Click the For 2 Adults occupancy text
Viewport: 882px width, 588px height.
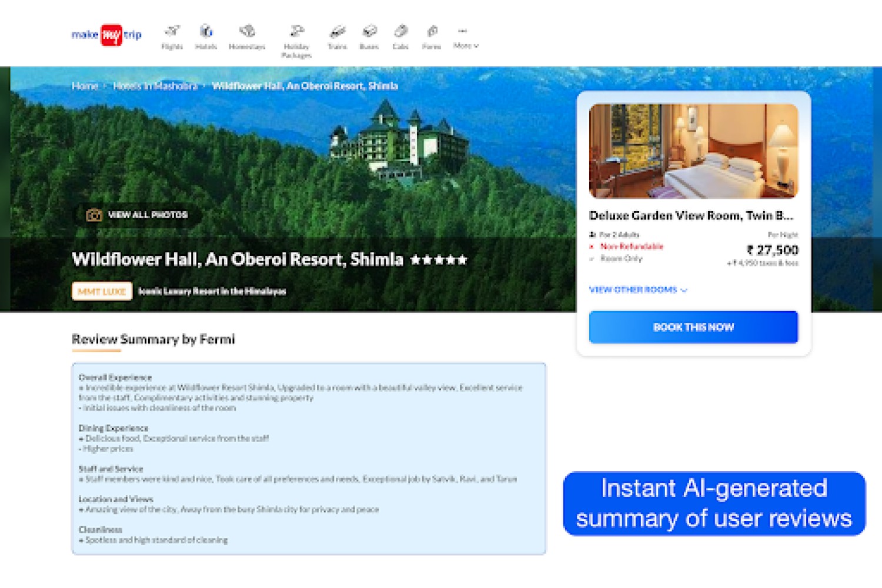click(x=619, y=235)
